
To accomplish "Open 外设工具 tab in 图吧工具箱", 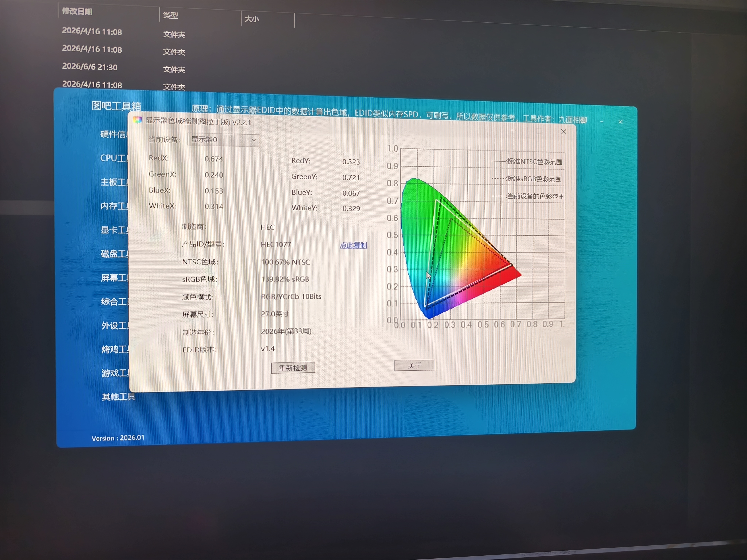I will (115, 325).
